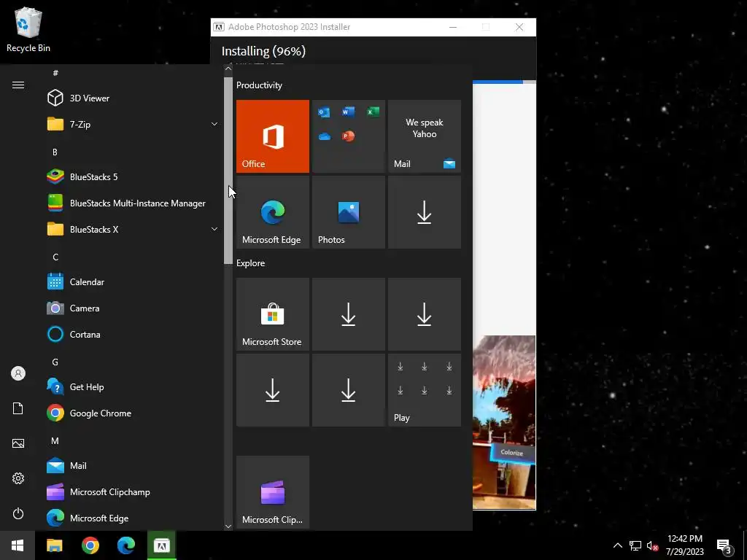
Task: Open the Power options button
Action: 18,513
